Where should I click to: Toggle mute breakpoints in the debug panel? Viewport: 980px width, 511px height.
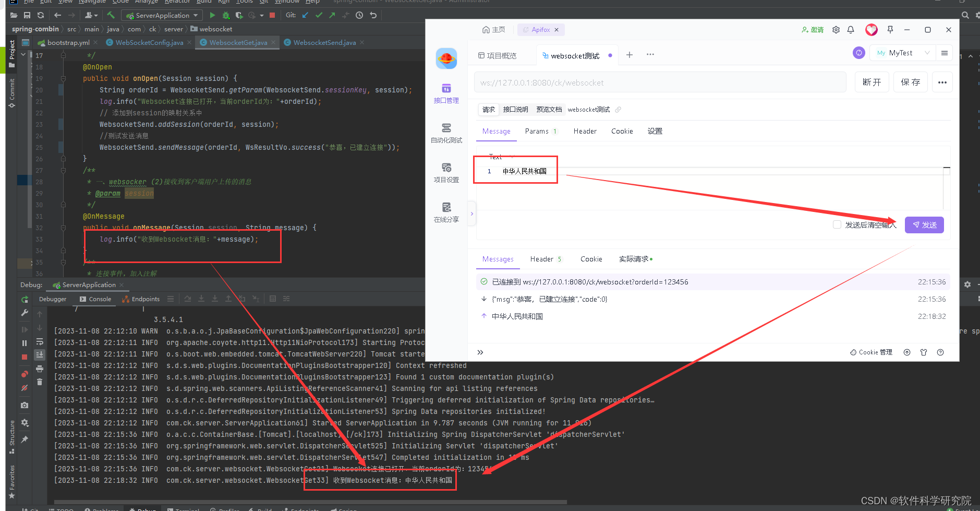[24, 388]
